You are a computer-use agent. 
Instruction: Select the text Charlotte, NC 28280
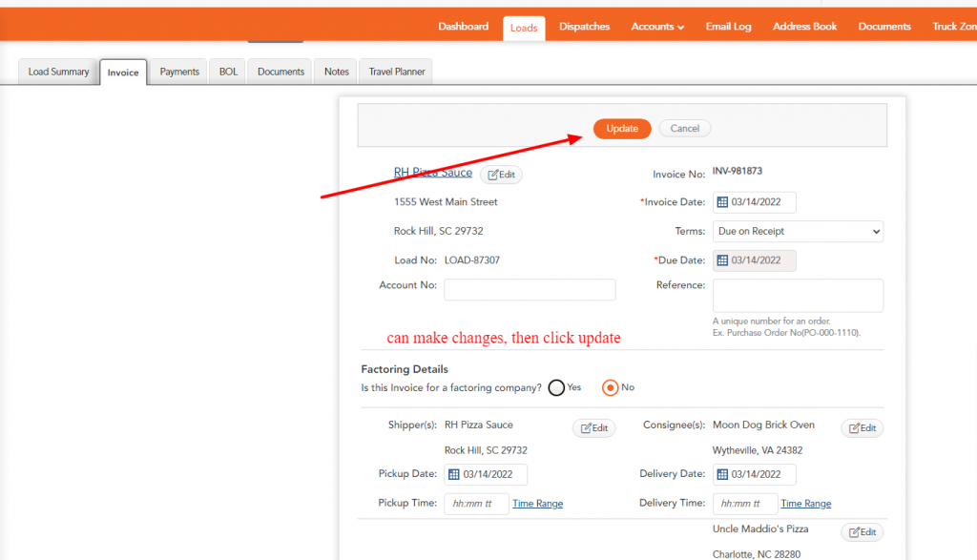(x=757, y=554)
